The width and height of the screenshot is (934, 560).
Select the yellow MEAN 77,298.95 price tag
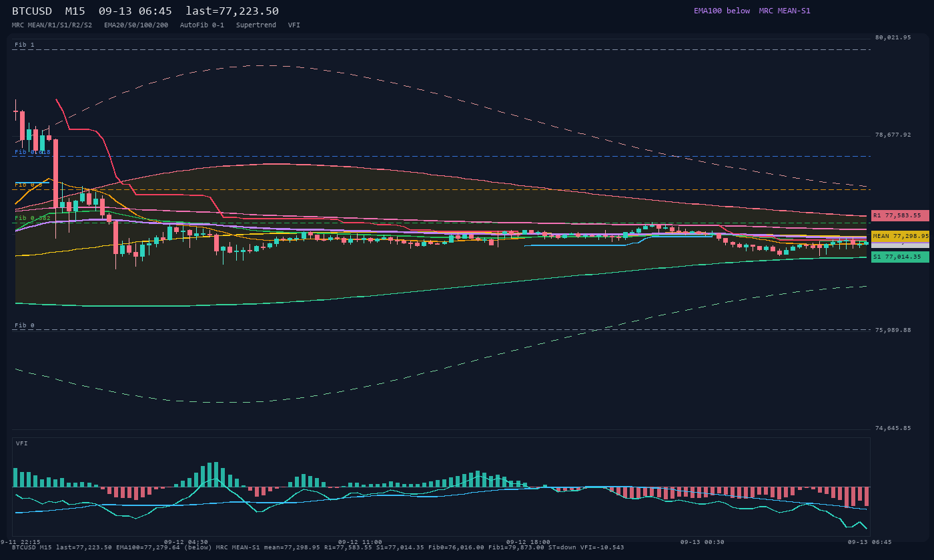(x=900, y=236)
